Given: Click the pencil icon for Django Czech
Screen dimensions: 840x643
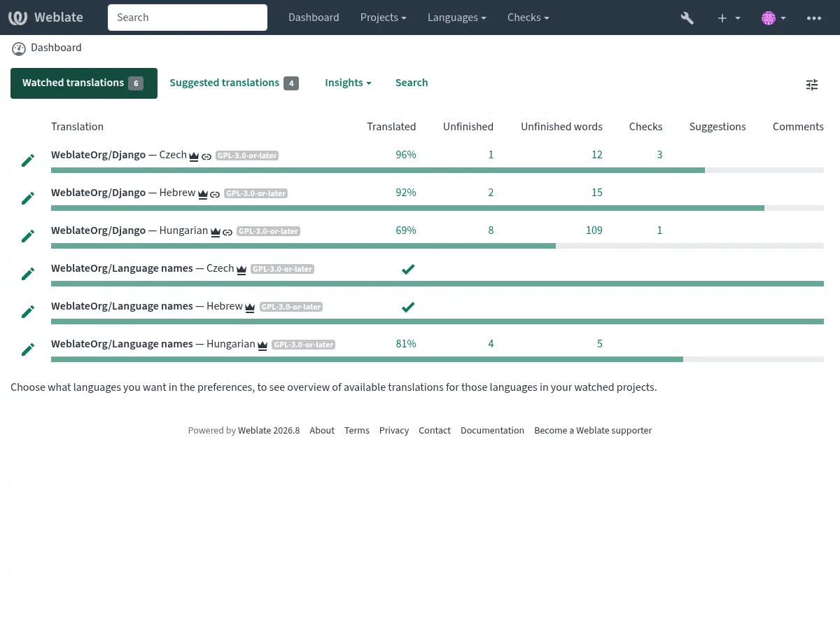Looking at the screenshot, I should pos(28,160).
